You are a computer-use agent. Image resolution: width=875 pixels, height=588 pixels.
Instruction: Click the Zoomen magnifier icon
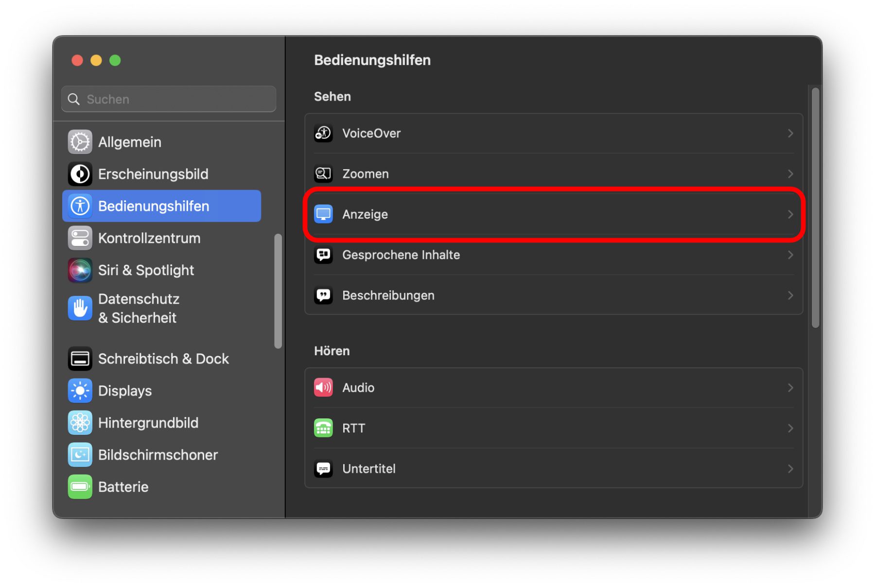click(323, 173)
